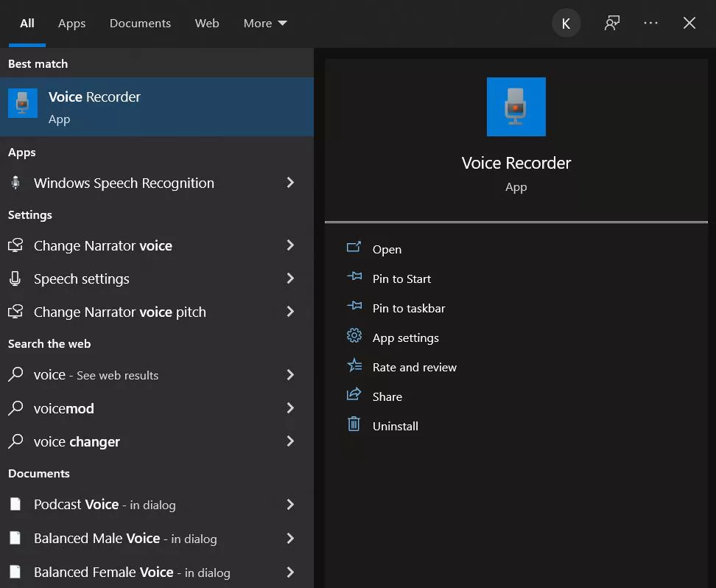Viewport: 716px width, 588px height.
Task: Click the Speech settings microphone icon
Action: pos(15,279)
